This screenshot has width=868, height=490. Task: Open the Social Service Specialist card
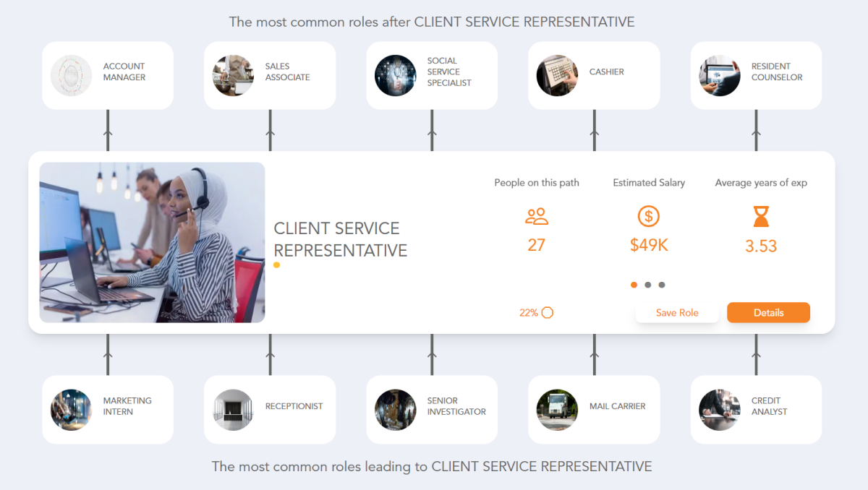point(432,75)
